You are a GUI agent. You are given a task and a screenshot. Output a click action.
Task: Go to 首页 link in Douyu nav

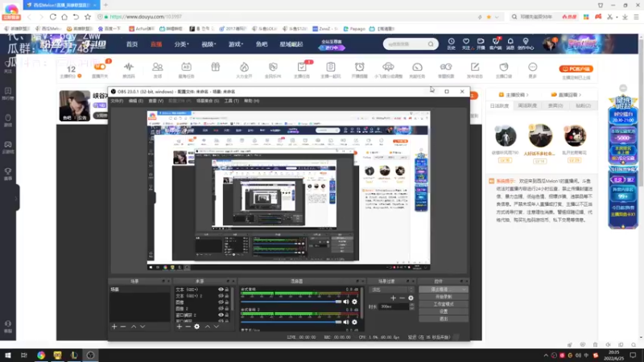[x=132, y=44]
